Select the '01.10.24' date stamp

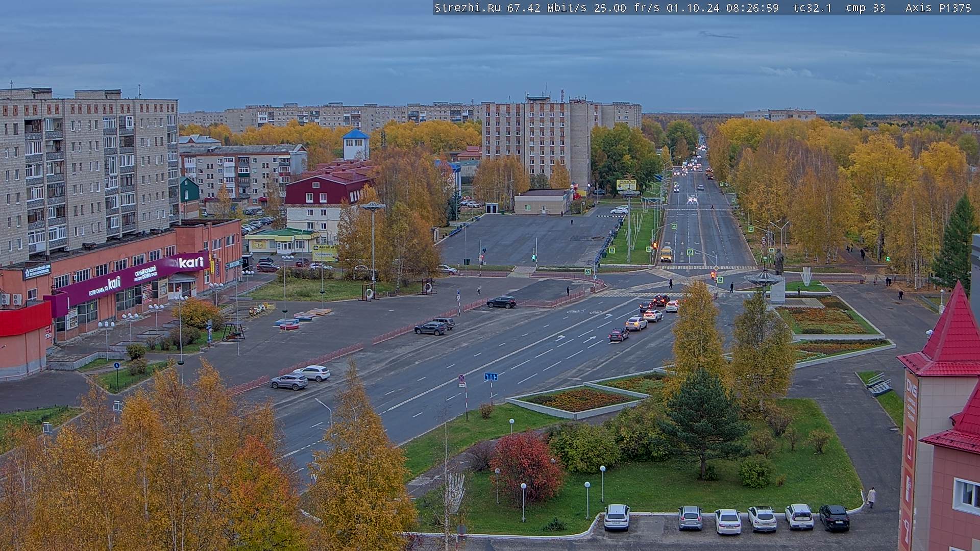tap(693, 8)
